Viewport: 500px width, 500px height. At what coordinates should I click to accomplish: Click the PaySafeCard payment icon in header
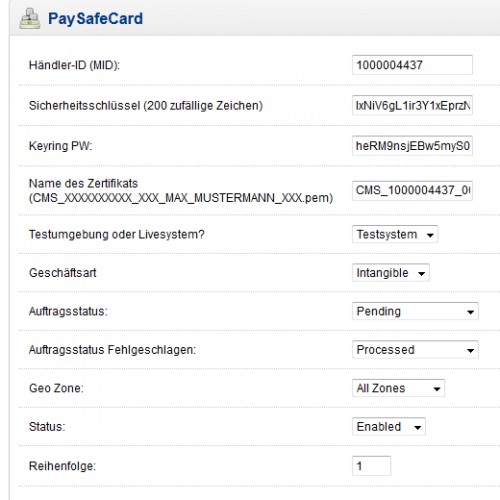click(x=30, y=18)
